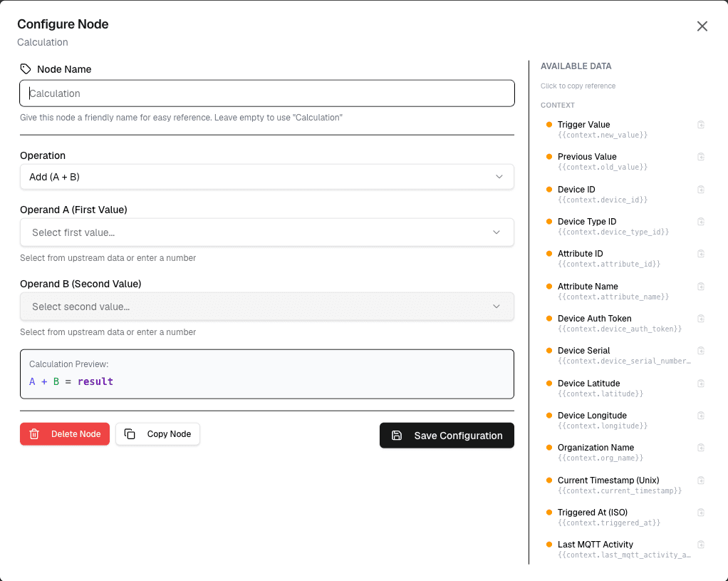Copy the Device ID reference icon
The width and height of the screenshot is (728, 581).
tap(701, 189)
